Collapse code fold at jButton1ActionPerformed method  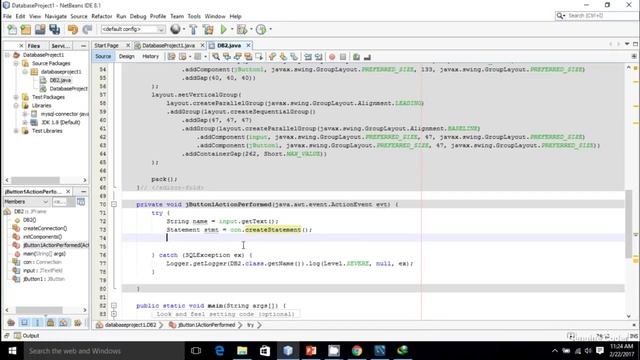(x=114, y=204)
